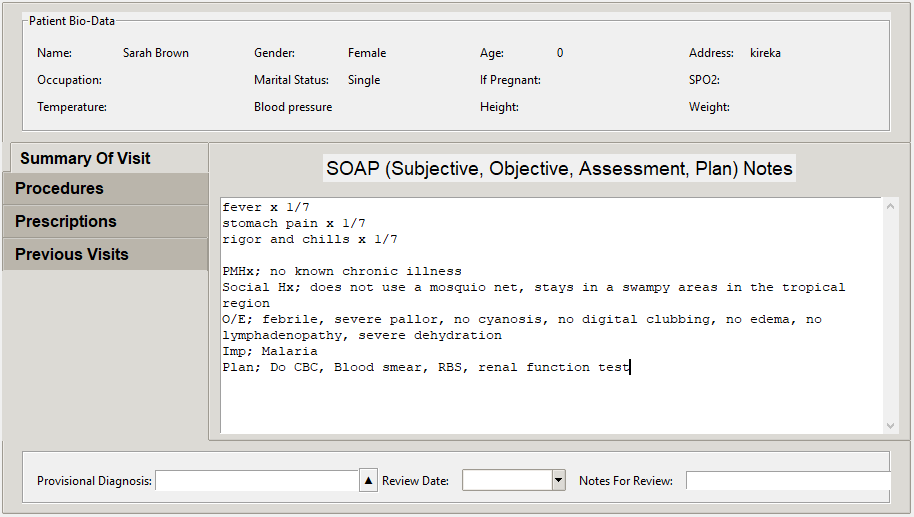914x517 pixels.
Task: Open the Prescriptions tab
Action: point(106,221)
